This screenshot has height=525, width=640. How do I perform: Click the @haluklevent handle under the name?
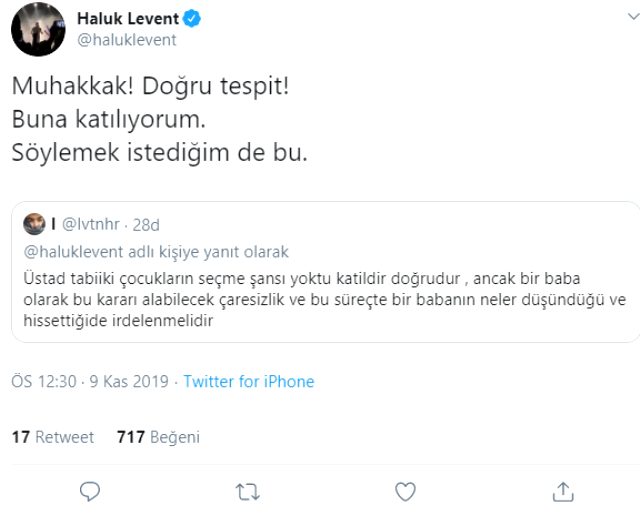tap(127, 40)
